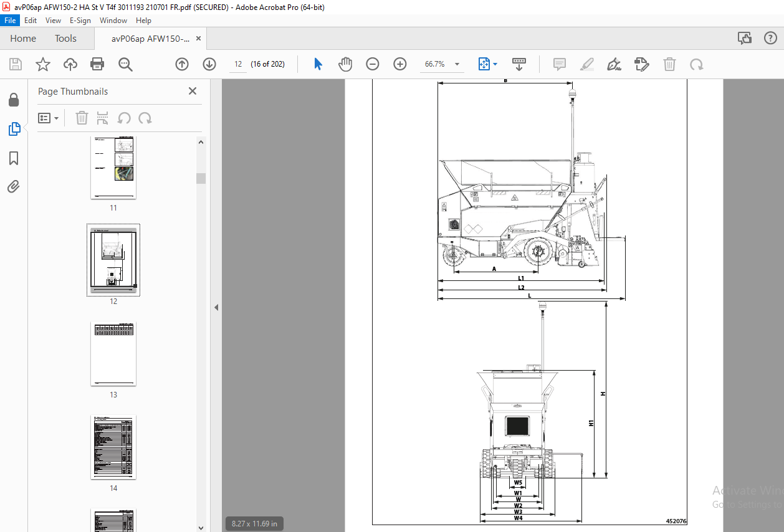
Task: Open the E-Sign menu
Action: (80, 21)
